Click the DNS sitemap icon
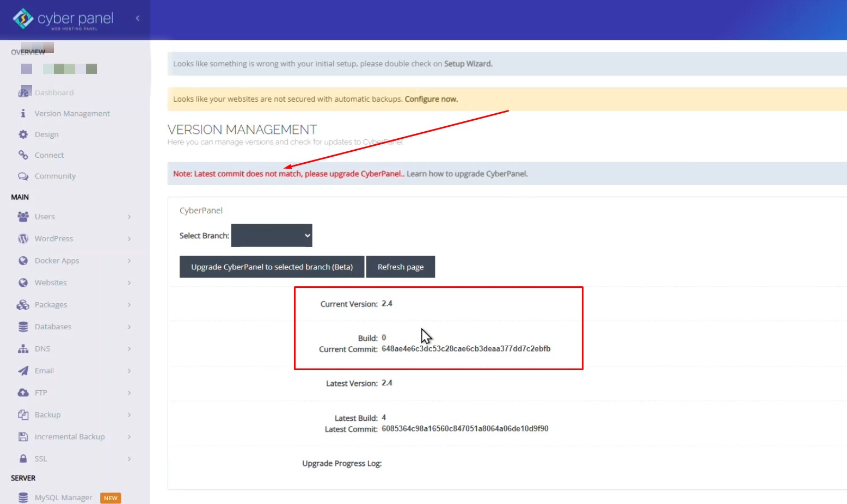The image size is (847, 504). (23, 349)
